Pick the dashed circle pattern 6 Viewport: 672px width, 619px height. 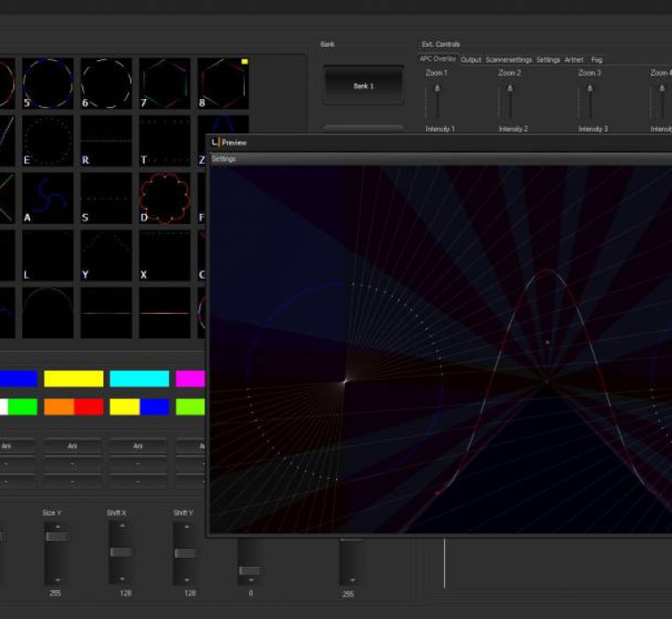point(106,83)
